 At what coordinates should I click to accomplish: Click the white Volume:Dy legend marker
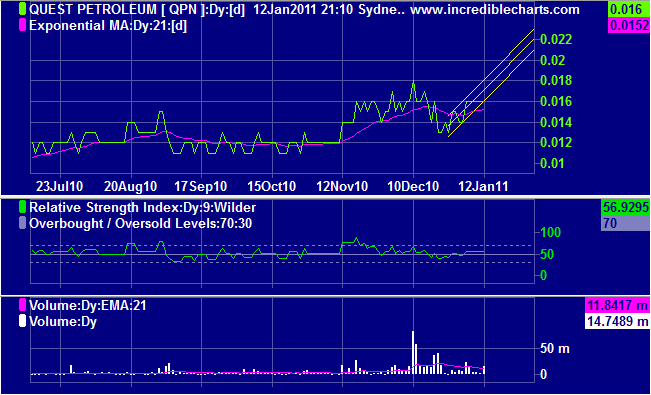(x=23, y=321)
